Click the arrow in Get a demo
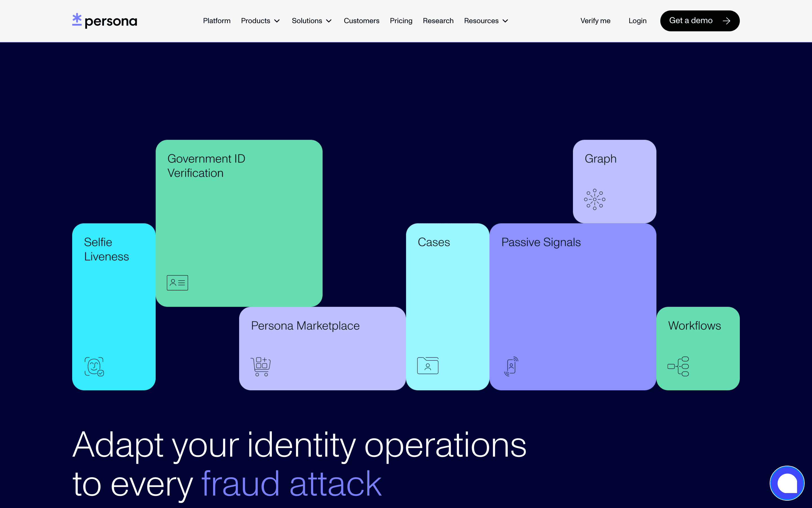 pyautogui.click(x=727, y=21)
